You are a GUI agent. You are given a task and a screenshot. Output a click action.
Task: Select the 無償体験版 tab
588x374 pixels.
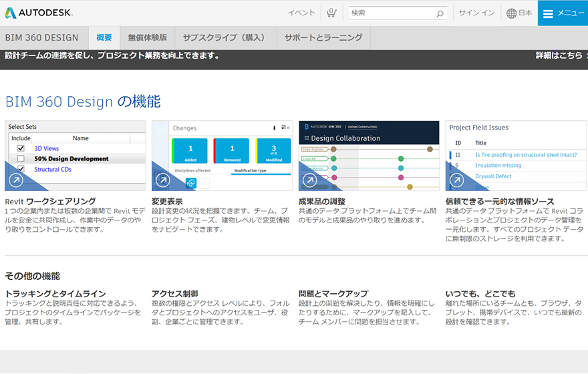click(x=148, y=37)
